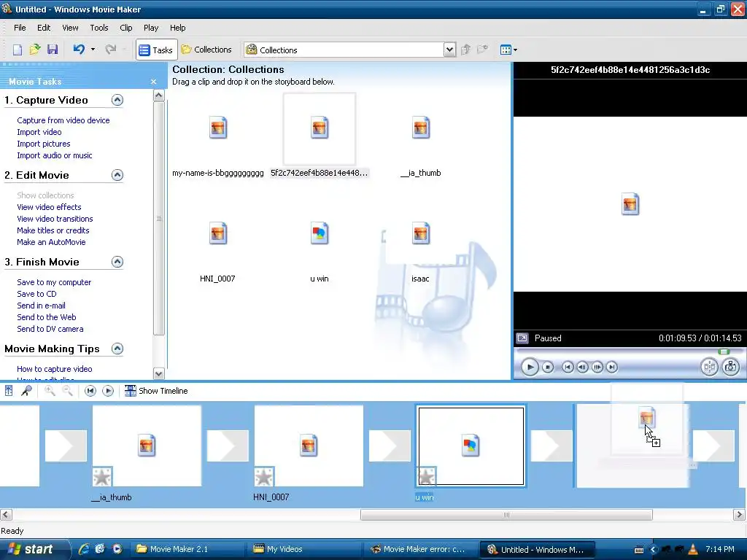Click video effect star on HNI_0007 clip

(264, 477)
